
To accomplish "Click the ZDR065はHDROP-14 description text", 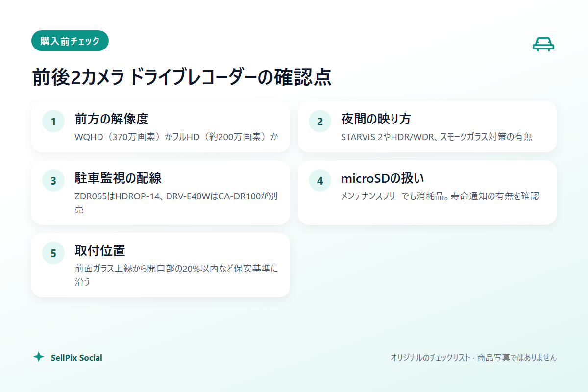I will (177, 202).
